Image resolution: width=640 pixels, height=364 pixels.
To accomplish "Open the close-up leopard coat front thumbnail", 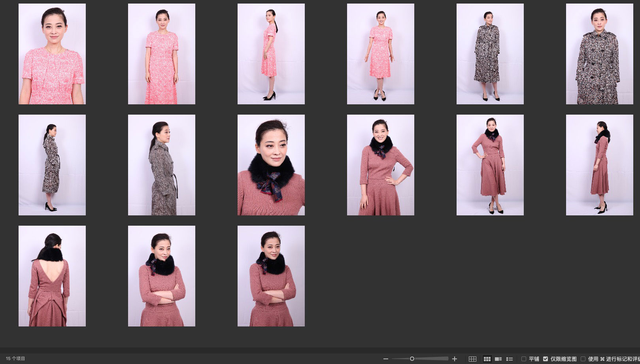I will (600, 54).
